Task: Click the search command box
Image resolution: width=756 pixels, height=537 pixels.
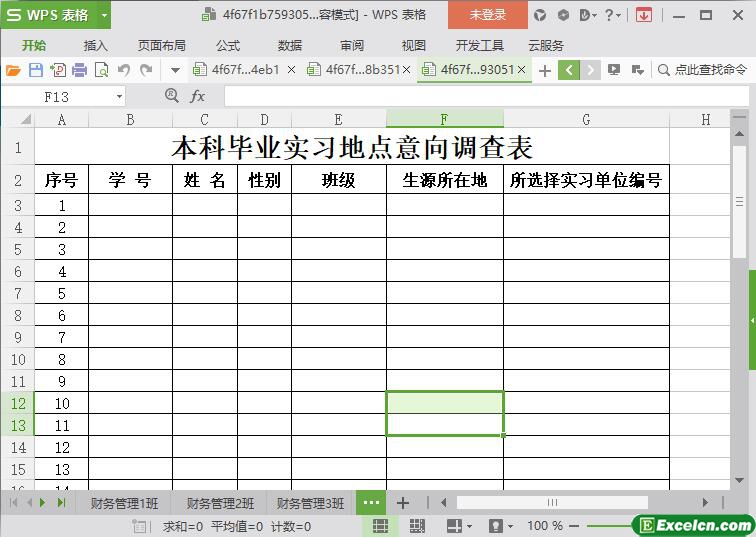Action: [702, 70]
